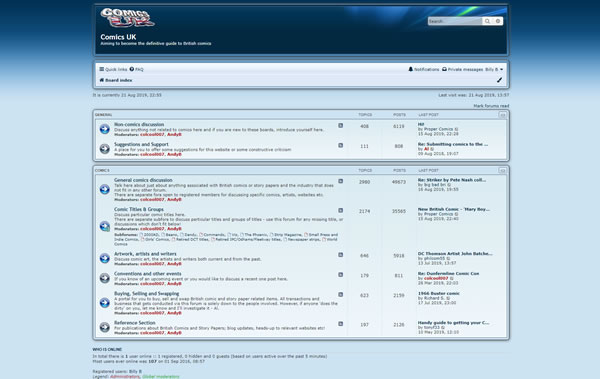600x379 pixels.
Task: Open Private messages inbox
Action: [x=462, y=69]
